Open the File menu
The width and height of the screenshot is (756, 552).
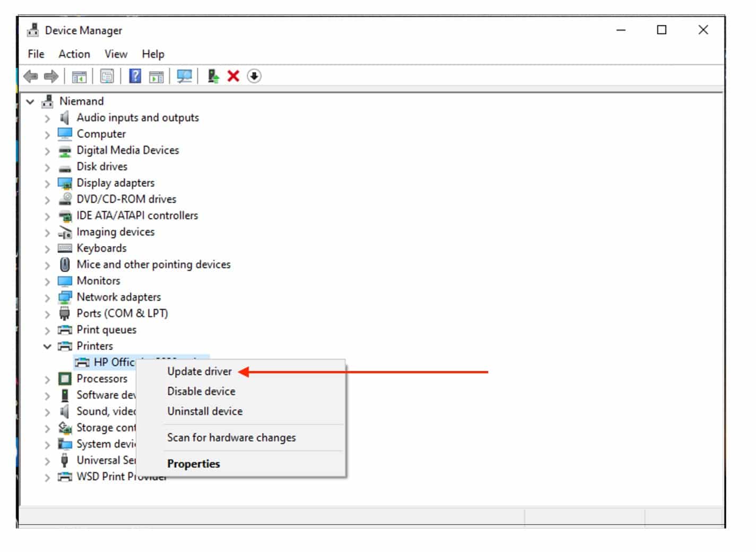click(36, 54)
